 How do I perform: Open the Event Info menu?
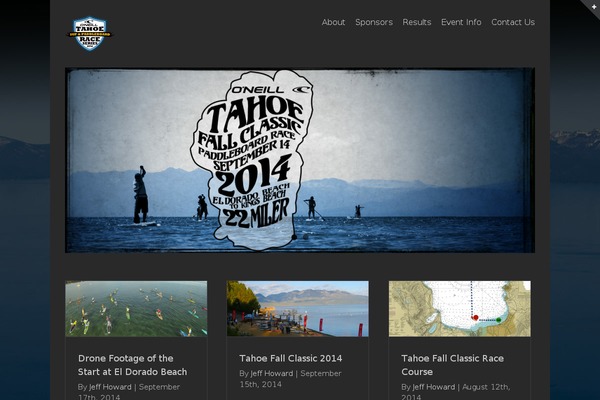(461, 22)
